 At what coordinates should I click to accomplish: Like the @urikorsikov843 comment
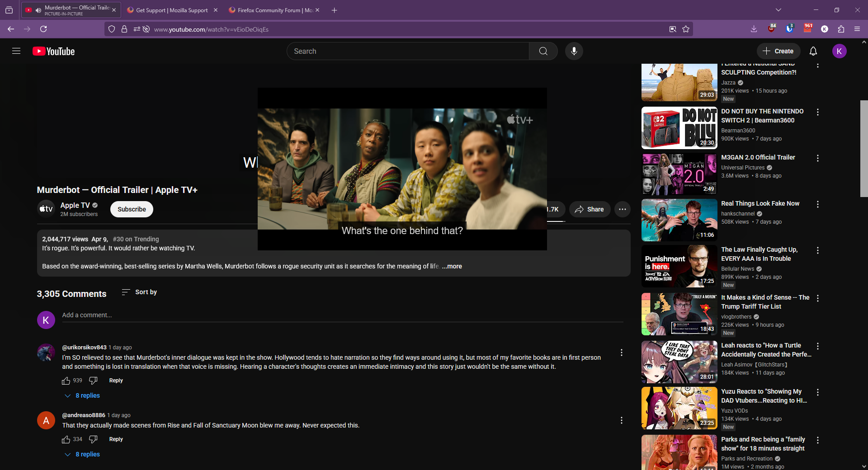click(x=66, y=381)
